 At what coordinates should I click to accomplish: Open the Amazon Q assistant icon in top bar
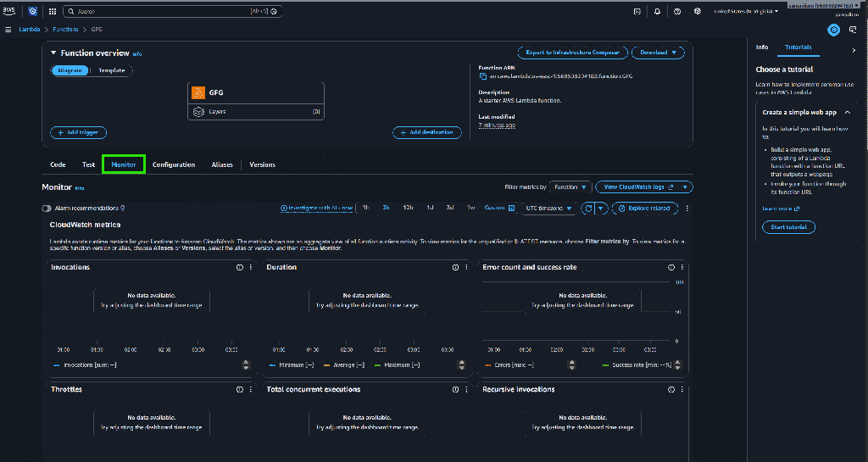[x=33, y=11]
